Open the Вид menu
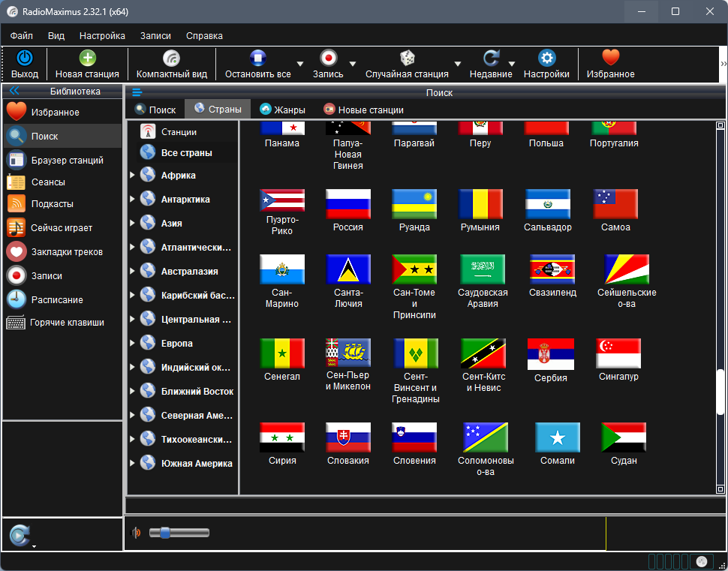This screenshot has height=571, width=728. pos(56,36)
